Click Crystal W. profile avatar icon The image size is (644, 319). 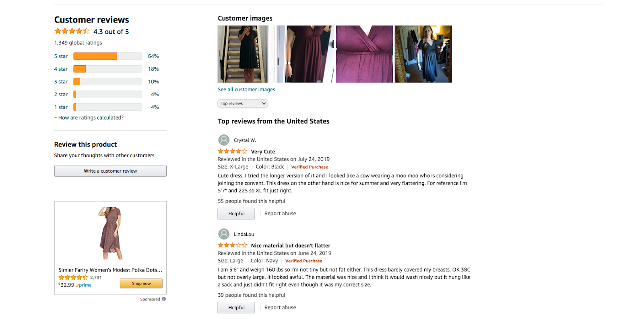point(224,140)
